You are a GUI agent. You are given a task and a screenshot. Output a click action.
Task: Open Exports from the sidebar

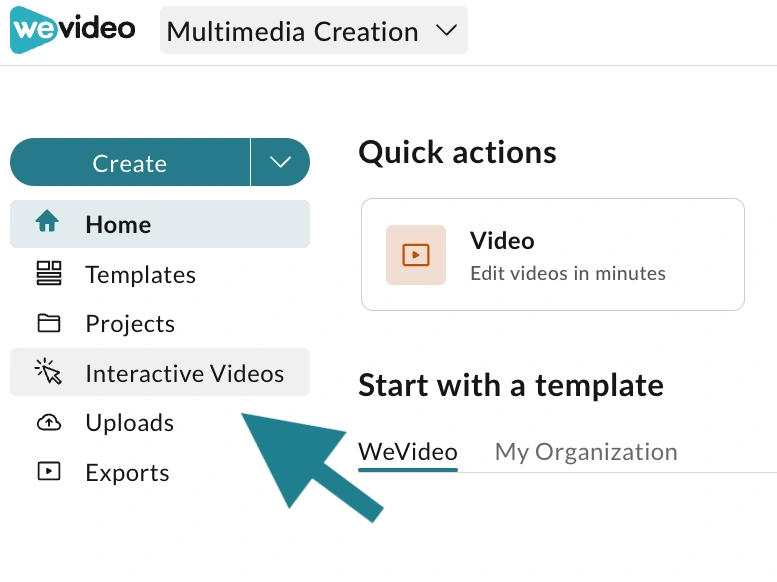(x=160, y=472)
